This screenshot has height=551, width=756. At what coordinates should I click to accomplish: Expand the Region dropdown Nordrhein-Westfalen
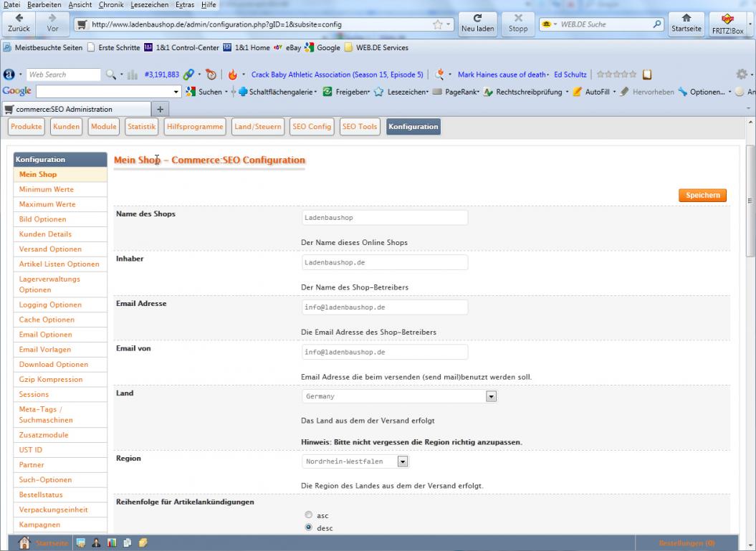pyautogui.click(x=402, y=462)
